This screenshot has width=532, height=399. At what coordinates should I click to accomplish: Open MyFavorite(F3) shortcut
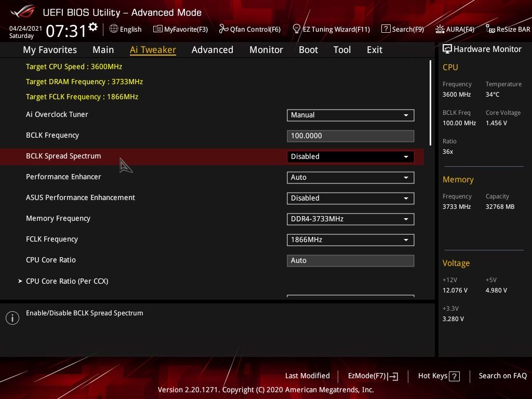tap(180, 29)
